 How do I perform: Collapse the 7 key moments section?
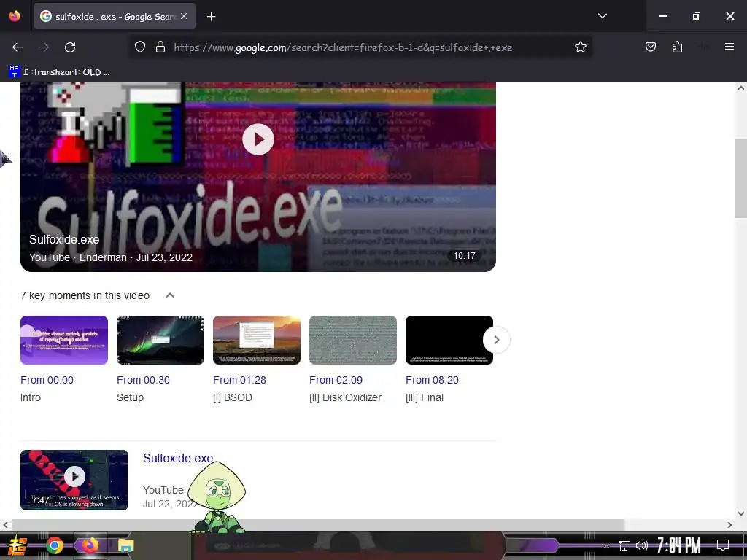[170, 295]
